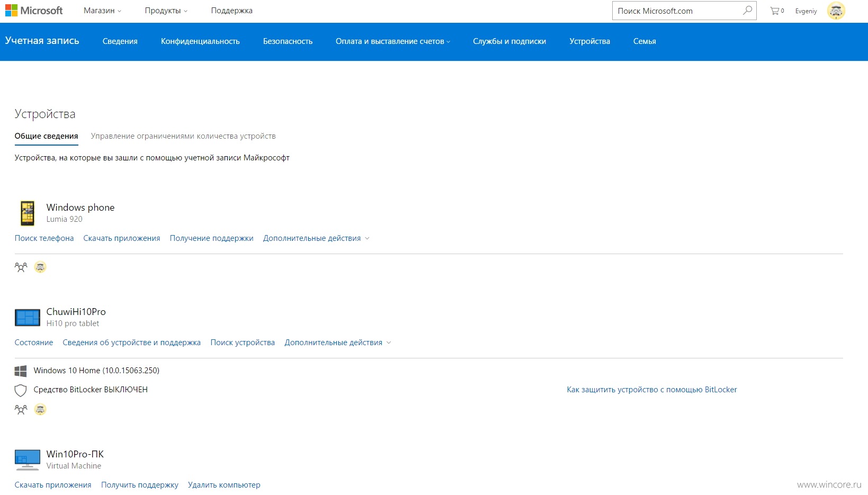Open the Безопасность section

coord(288,41)
